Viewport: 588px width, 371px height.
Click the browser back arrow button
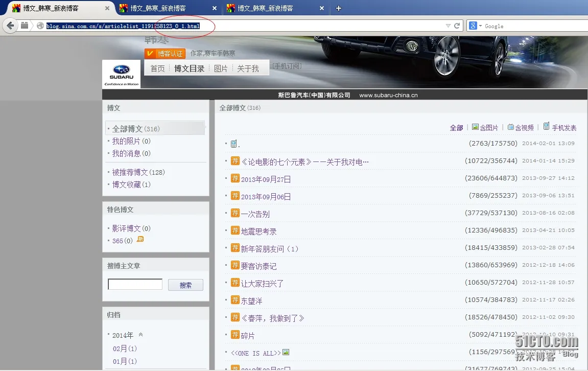click(10, 26)
